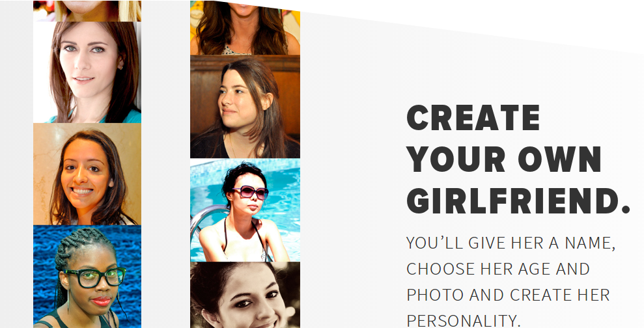Pick the photo with beige marble wall
644x328 pixels.
87,174
